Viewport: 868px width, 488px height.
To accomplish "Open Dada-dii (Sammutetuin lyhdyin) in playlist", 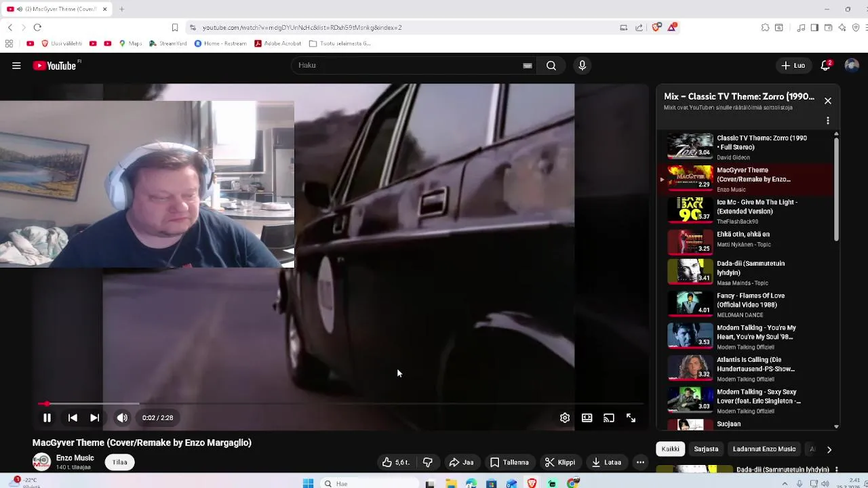I will click(x=746, y=272).
